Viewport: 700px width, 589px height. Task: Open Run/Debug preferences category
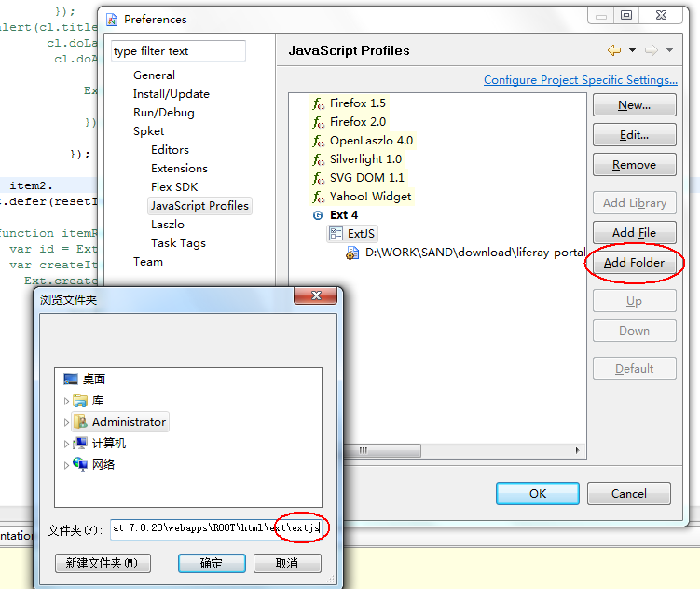164,113
